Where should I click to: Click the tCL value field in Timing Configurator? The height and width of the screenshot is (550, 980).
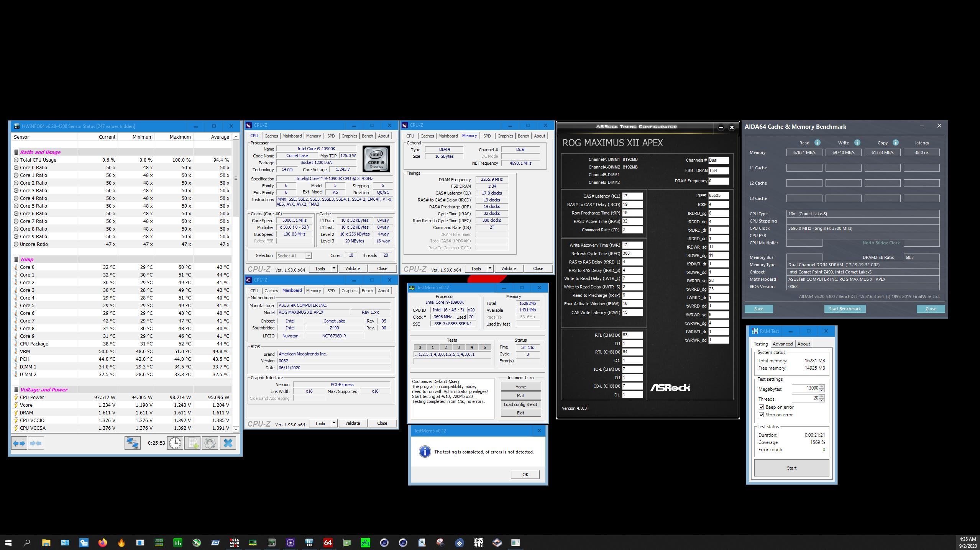click(632, 196)
